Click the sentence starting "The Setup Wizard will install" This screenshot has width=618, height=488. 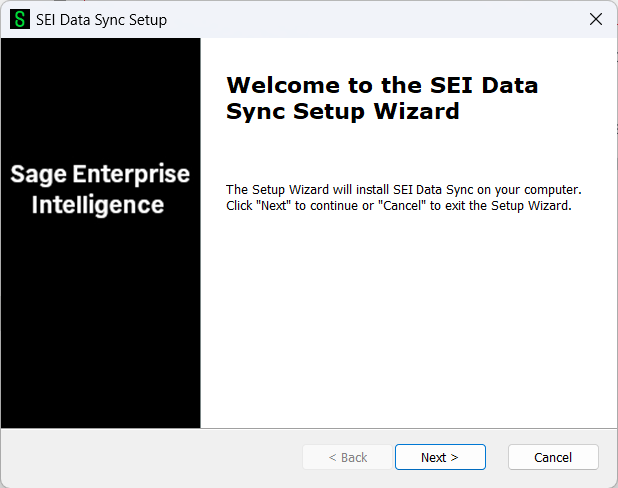coord(403,189)
